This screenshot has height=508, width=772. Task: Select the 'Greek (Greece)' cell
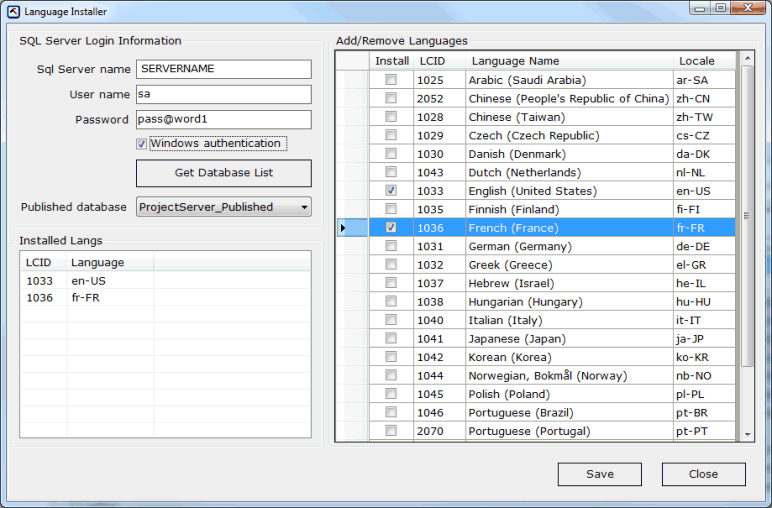point(569,265)
